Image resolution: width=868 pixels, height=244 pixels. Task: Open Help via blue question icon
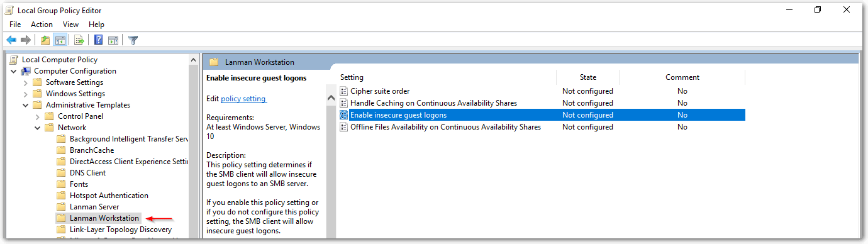pos(99,40)
